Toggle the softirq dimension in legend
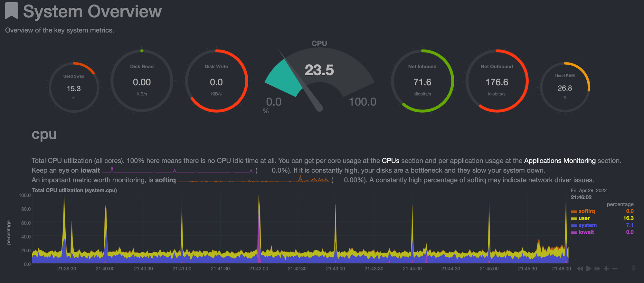This screenshot has width=644, height=283. point(583,211)
